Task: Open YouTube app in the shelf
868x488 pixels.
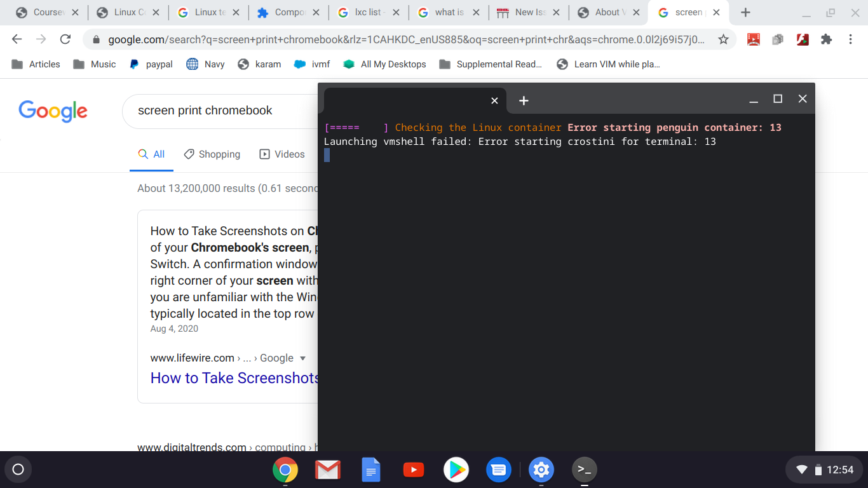Action: 414,470
